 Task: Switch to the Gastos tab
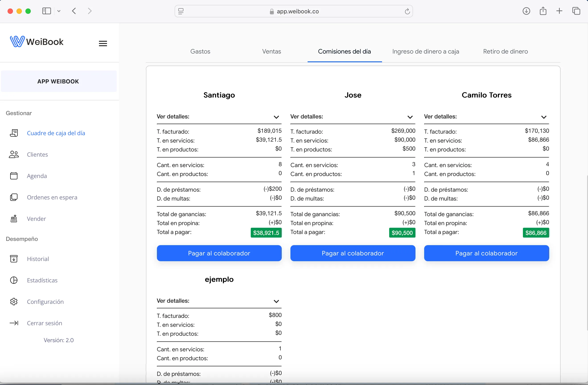200,52
